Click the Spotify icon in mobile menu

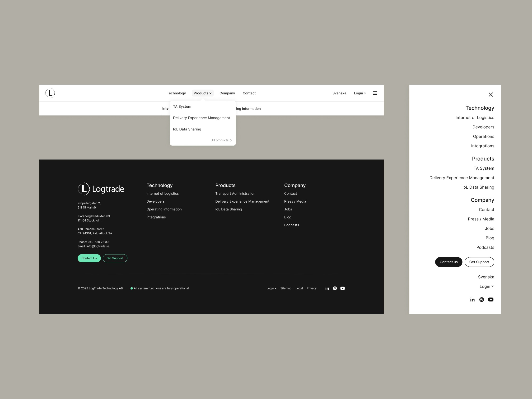pos(482,299)
